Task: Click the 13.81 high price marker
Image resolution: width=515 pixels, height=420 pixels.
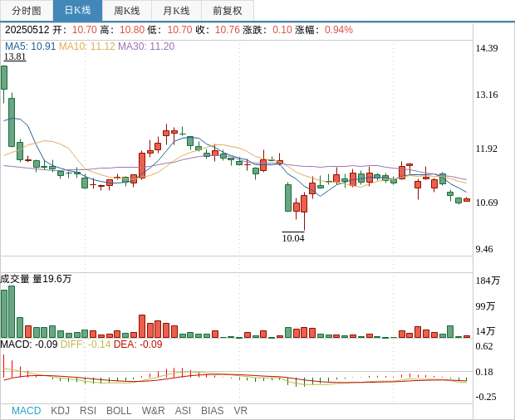Action: pos(15,56)
